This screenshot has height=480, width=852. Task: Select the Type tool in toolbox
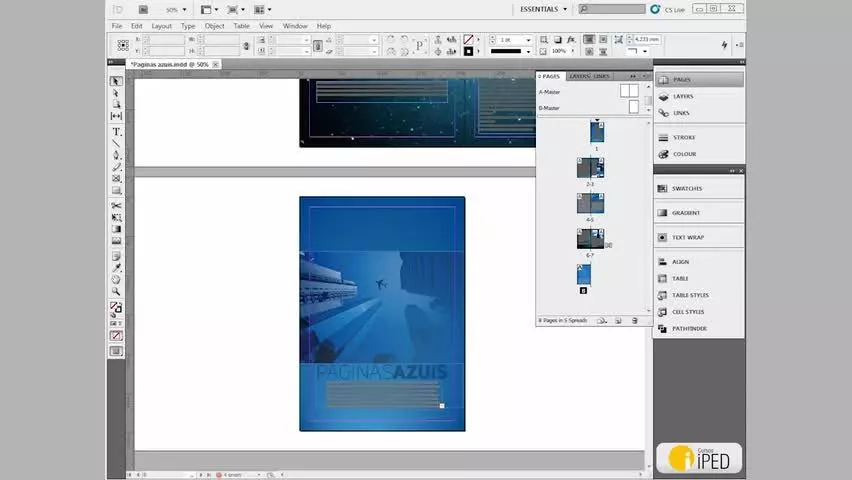tap(116, 132)
